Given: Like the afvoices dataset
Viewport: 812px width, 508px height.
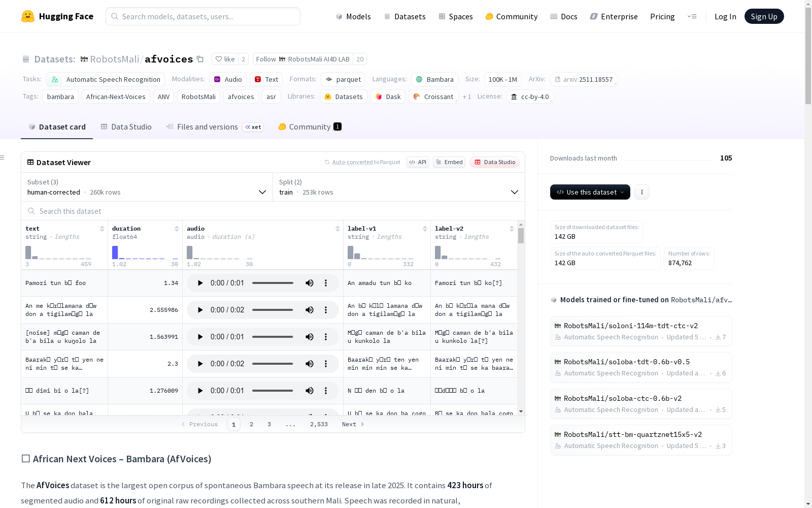Looking at the screenshot, I should [x=225, y=59].
